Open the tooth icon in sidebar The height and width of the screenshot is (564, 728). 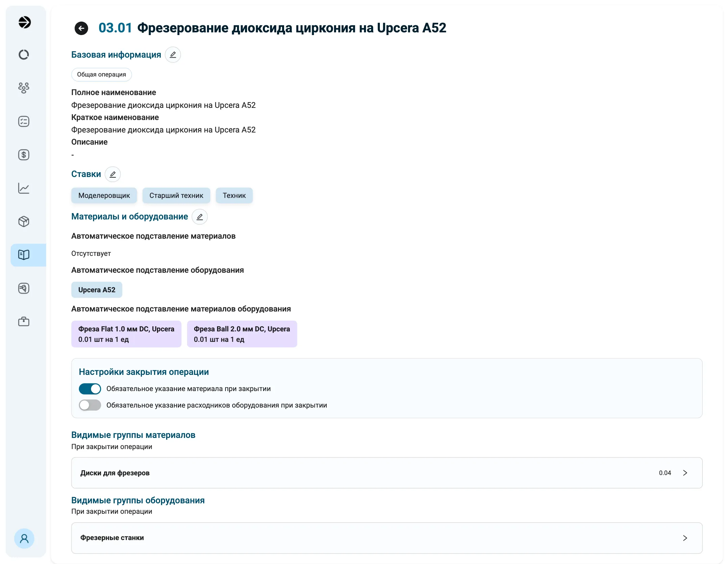click(x=24, y=288)
